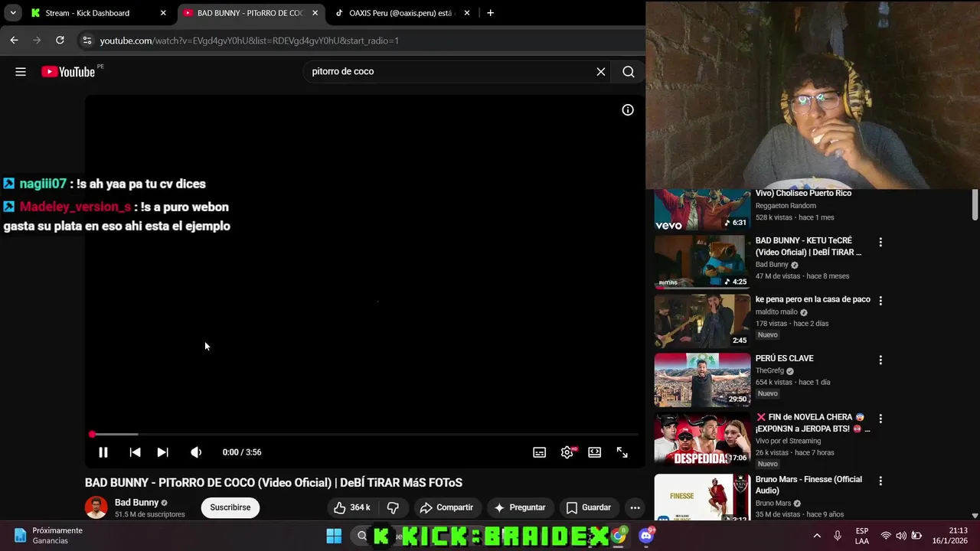Open the Choliseo Puerto Rico video thumbnail
Screen dimensions: 980x551
coord(702,210)
